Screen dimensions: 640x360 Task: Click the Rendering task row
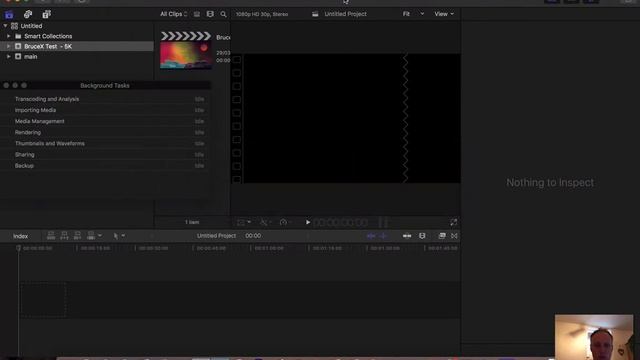coord(105,132)
